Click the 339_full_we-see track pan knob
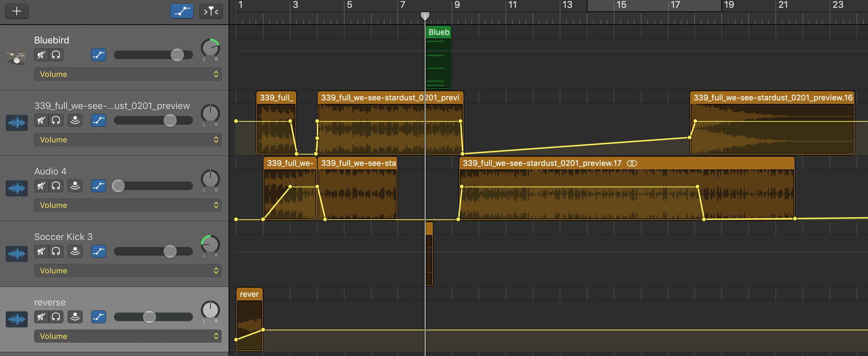Viewport: 868px width, 356px height. point(210,114)
